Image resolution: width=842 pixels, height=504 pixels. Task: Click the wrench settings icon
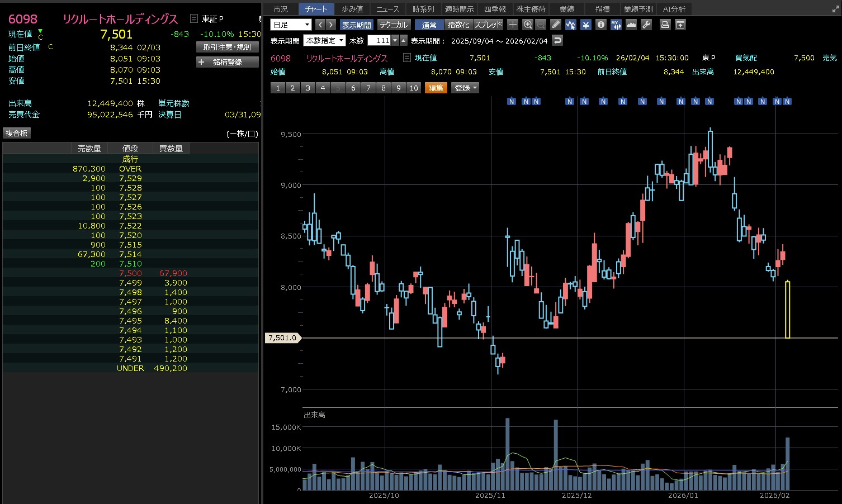pyautogui.click(x=646, y=25)
